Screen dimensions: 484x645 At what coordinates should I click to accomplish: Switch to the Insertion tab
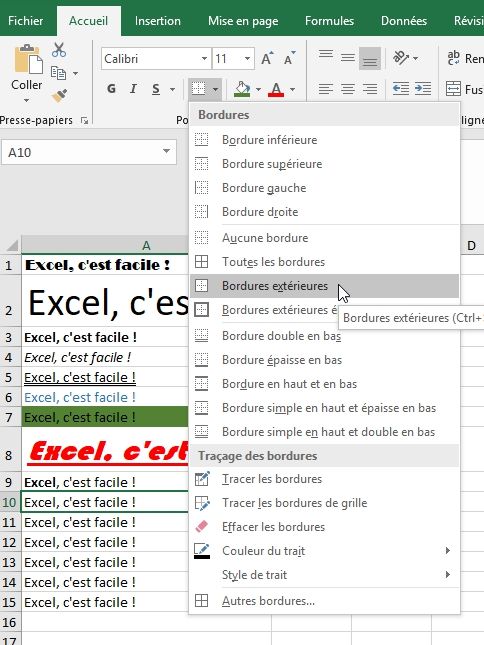pos(157,21)
